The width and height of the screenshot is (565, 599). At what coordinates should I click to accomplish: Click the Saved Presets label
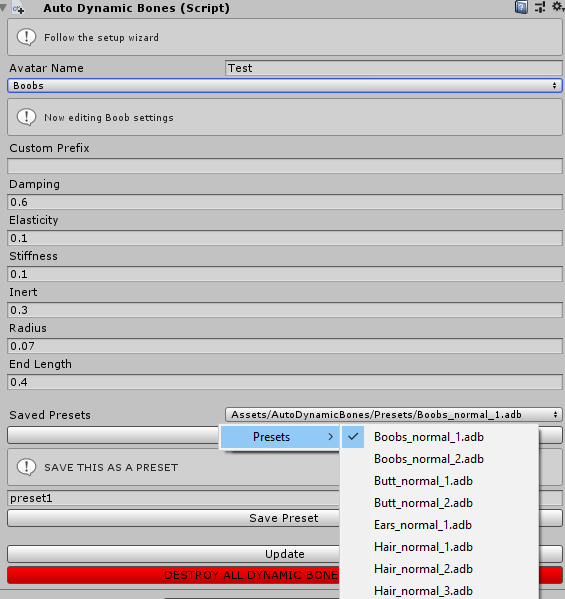(x=50, y=415)
